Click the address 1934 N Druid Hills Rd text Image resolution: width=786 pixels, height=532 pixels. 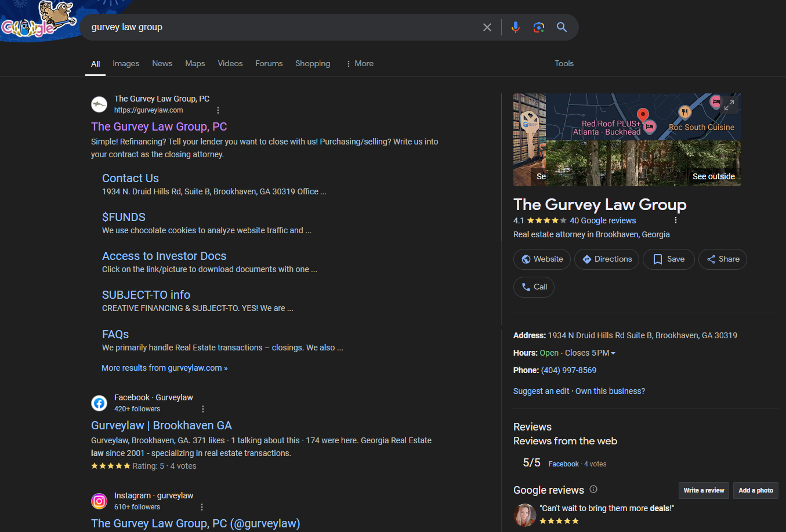[x=643, y=335]
